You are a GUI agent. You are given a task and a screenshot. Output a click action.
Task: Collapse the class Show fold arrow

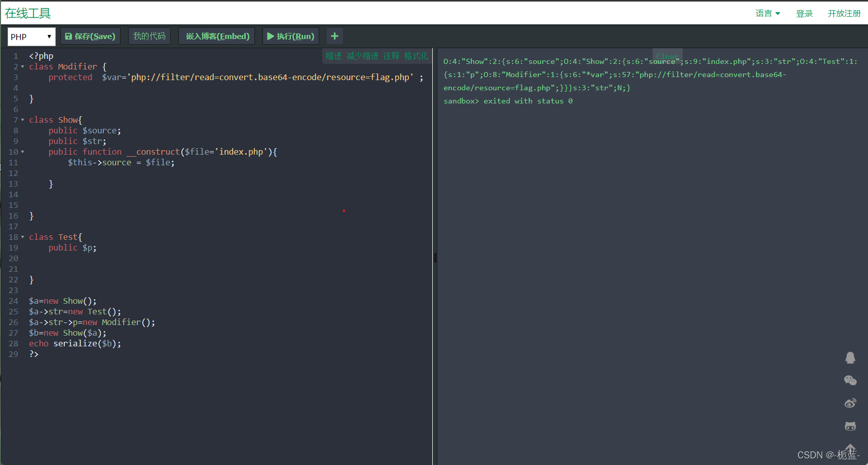point(22,120)
